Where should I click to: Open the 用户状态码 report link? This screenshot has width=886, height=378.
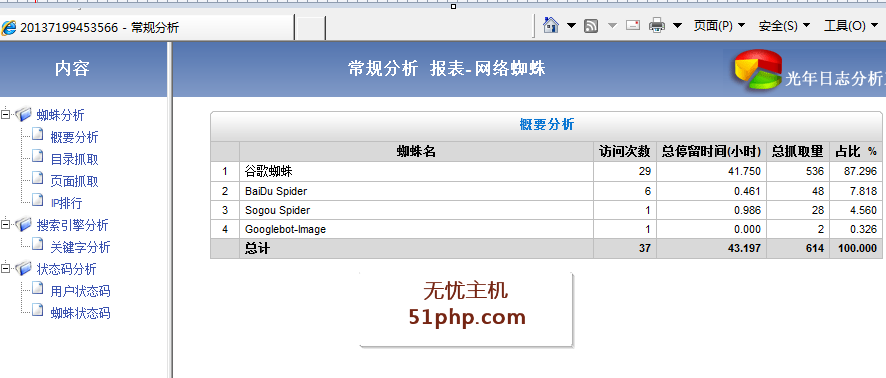click(80, 291)
